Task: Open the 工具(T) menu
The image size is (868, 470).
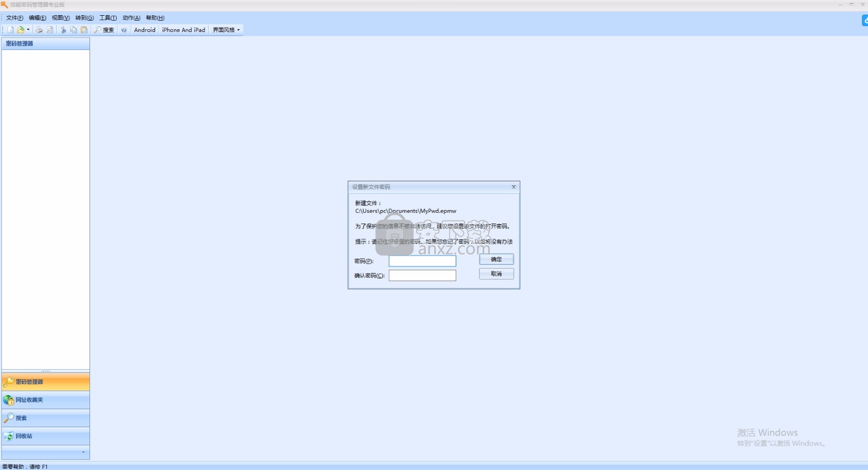Action: click(x=108, y=18)
